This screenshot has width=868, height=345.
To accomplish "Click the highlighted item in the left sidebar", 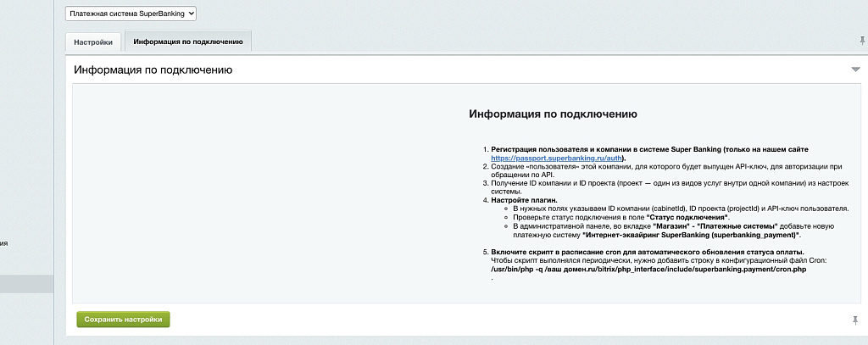I will click(26, 284).
